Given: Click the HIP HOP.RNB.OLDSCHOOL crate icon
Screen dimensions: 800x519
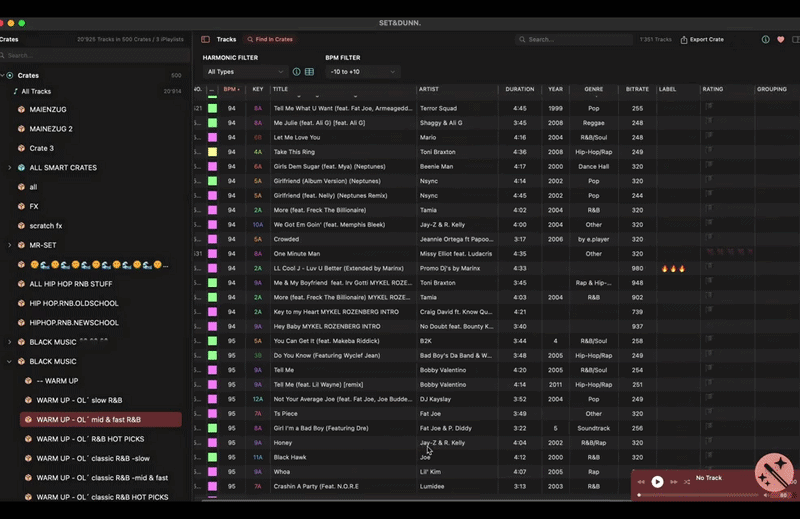Looking at the screenshot, I should 21,303.
